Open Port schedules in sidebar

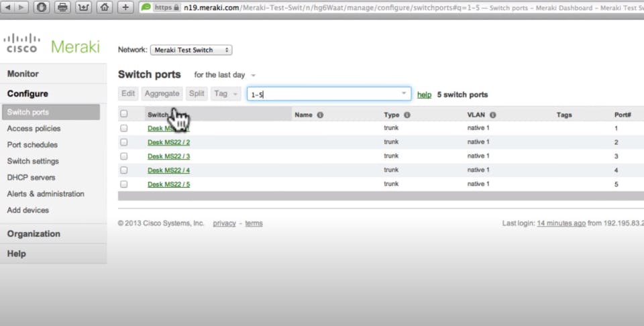32,145
